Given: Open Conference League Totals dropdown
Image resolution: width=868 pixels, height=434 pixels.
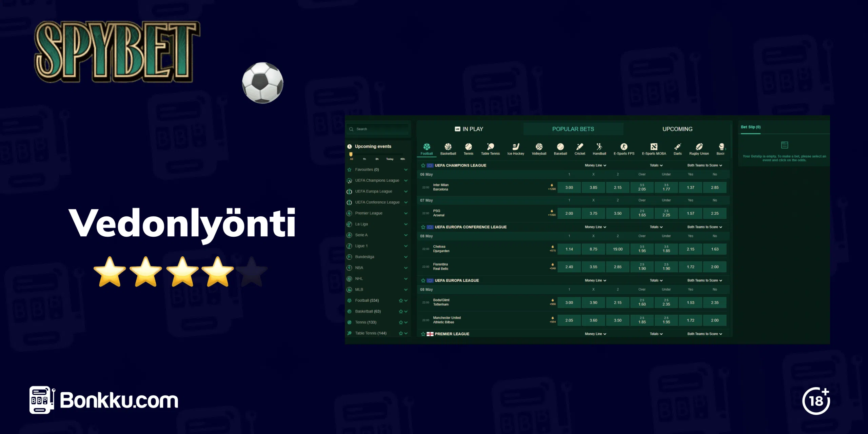Looking at the screenshot, I should coord(656,227).
